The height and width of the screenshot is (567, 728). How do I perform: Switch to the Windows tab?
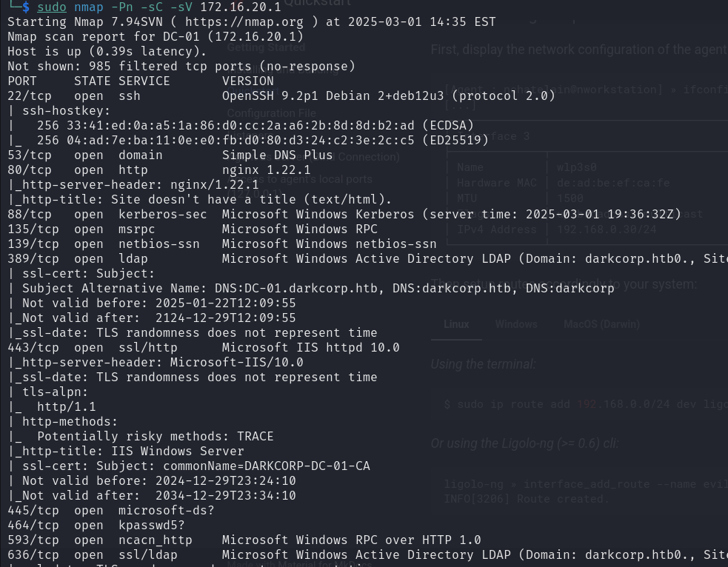pos(516,324)
